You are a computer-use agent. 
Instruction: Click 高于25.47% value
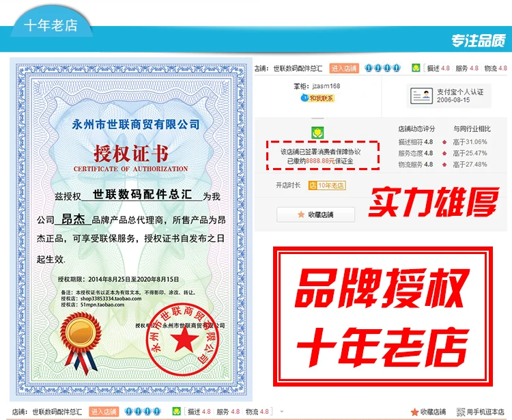coord(470,153)
